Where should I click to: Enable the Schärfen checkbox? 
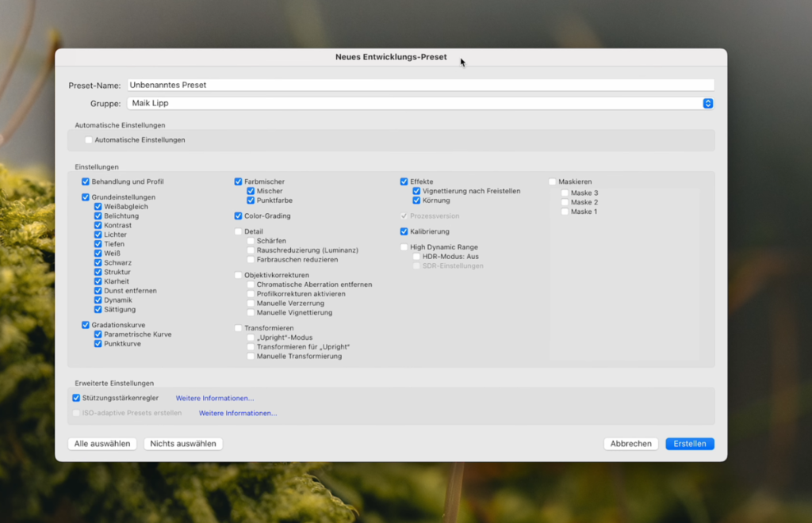pyautogui.click(x=251, y=241)
